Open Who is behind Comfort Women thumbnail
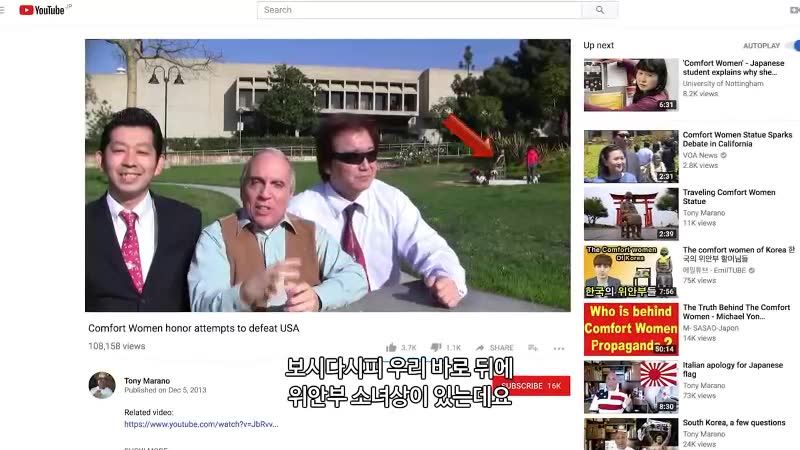Viewport: 800px width, 450px height. 631,329
